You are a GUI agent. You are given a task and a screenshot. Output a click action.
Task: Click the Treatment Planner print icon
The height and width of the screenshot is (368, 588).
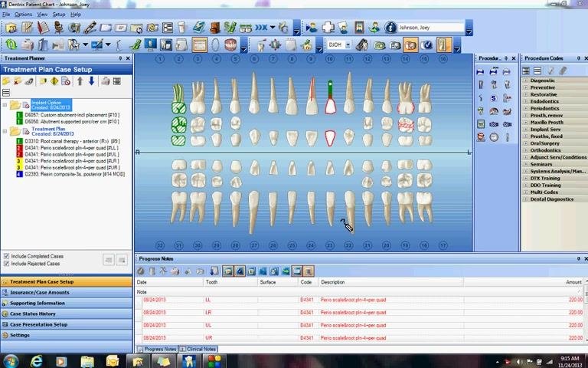106,81
